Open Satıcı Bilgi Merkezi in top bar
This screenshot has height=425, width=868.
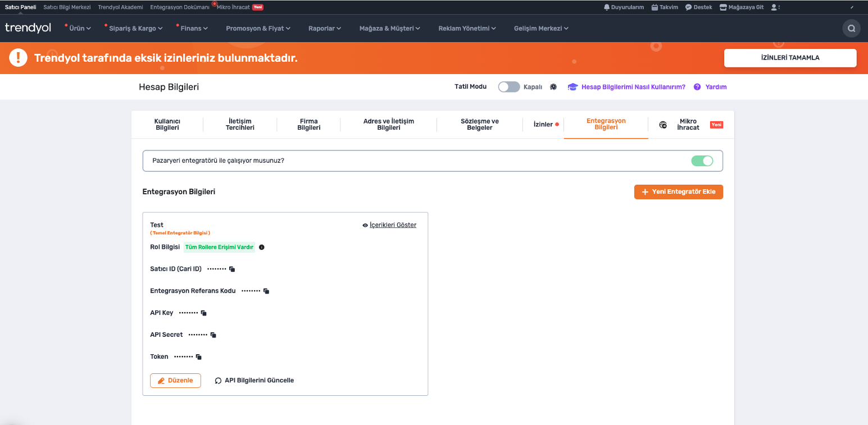pyautogui.click(x=67, y=7)
